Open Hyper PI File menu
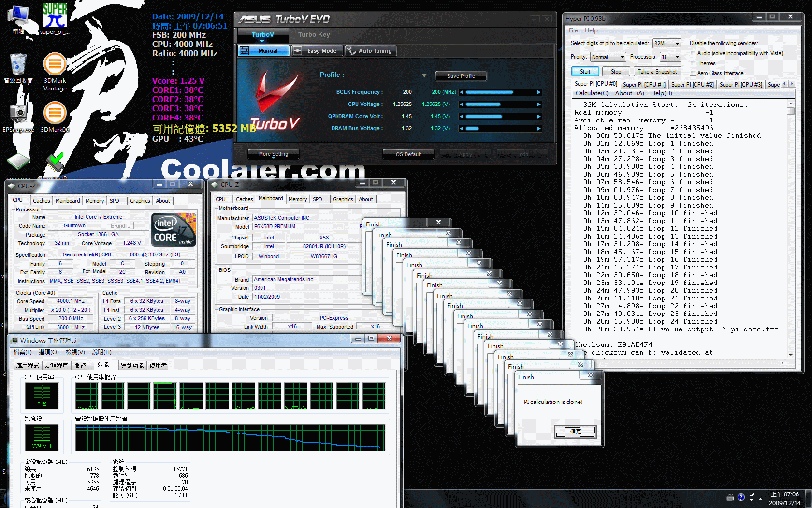The height and width of the screenshot is (508, 812). 573,30
